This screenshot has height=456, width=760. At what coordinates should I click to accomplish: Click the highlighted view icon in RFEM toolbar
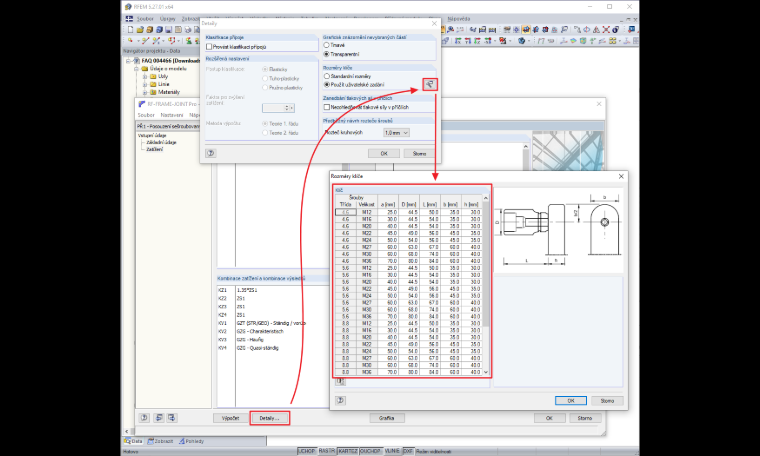(x=526, y=30)
